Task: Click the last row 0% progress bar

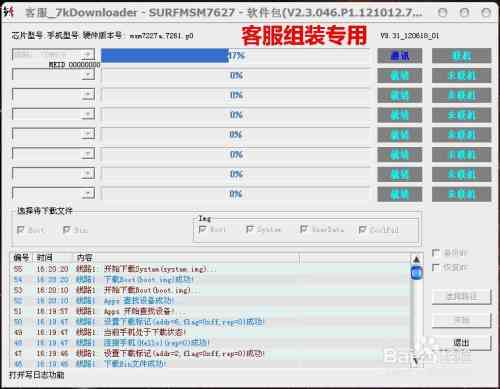Action: pos(236,194)
